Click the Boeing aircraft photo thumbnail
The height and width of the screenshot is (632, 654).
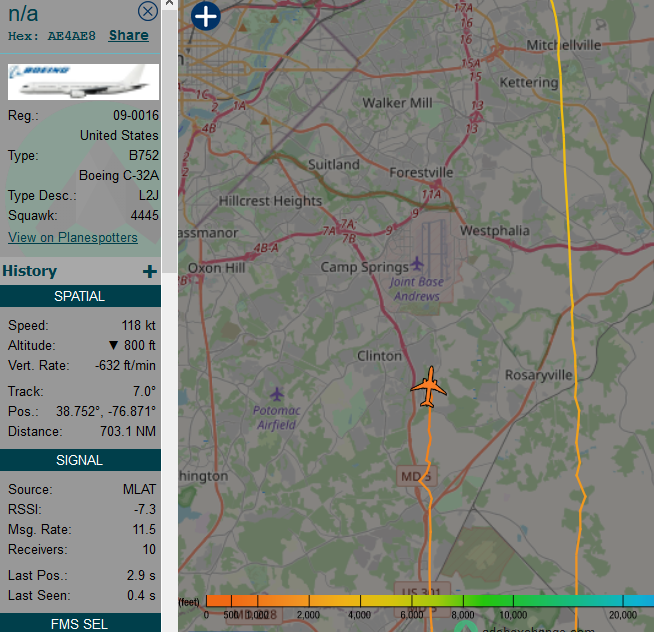[83, 82]
